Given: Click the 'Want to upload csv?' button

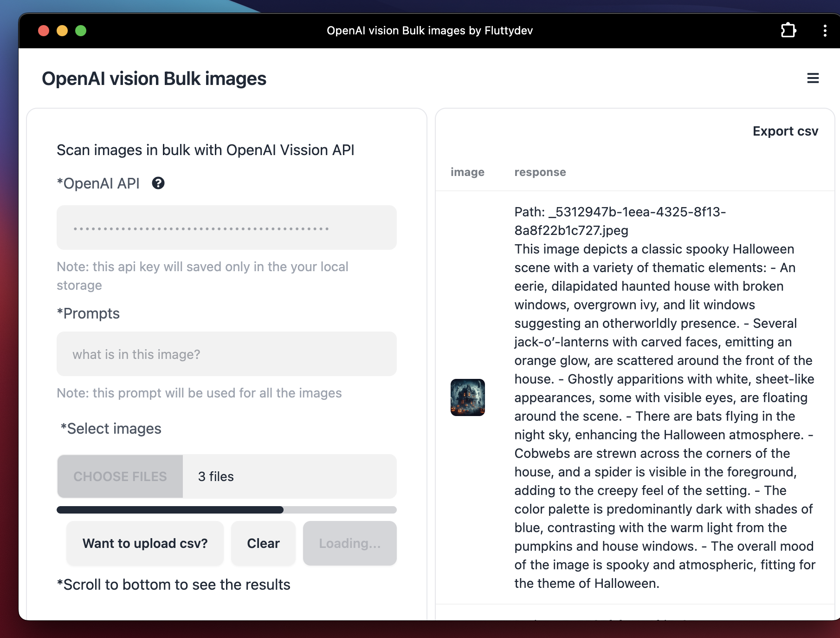Looking at the screenshot, I should tap(145, 543).
